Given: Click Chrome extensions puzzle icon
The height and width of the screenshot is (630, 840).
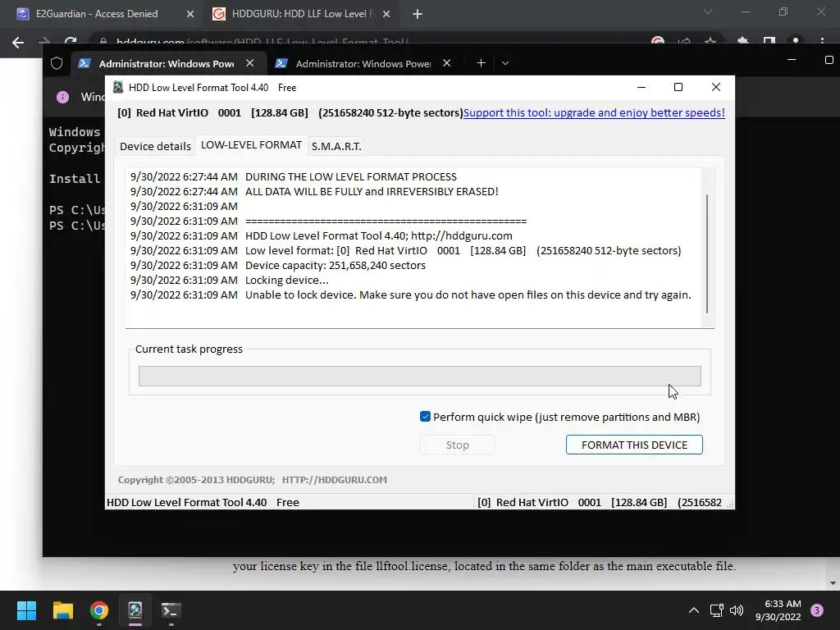Looking at the screenshot, I should tap(742, 41).
